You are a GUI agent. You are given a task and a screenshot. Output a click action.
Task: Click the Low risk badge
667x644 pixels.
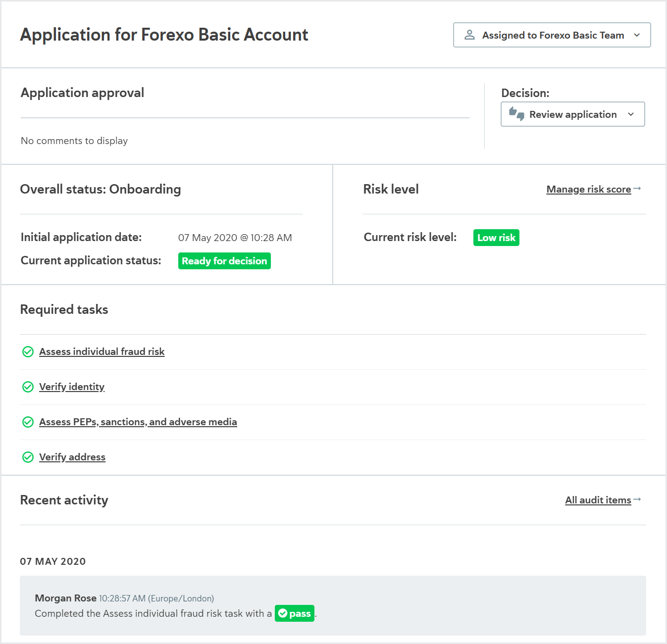[x=496, y=238]
